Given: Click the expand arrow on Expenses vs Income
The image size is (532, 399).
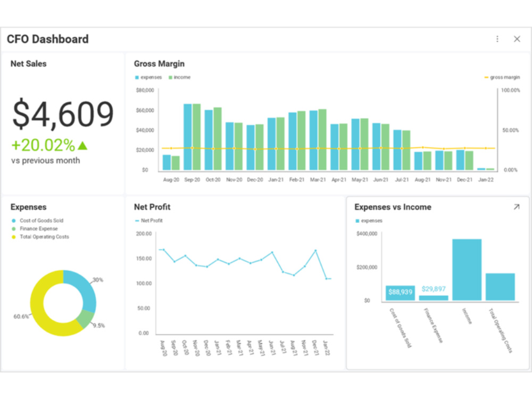Looking at the screenshot, I should pyautogui.click(x=517, y=207).
